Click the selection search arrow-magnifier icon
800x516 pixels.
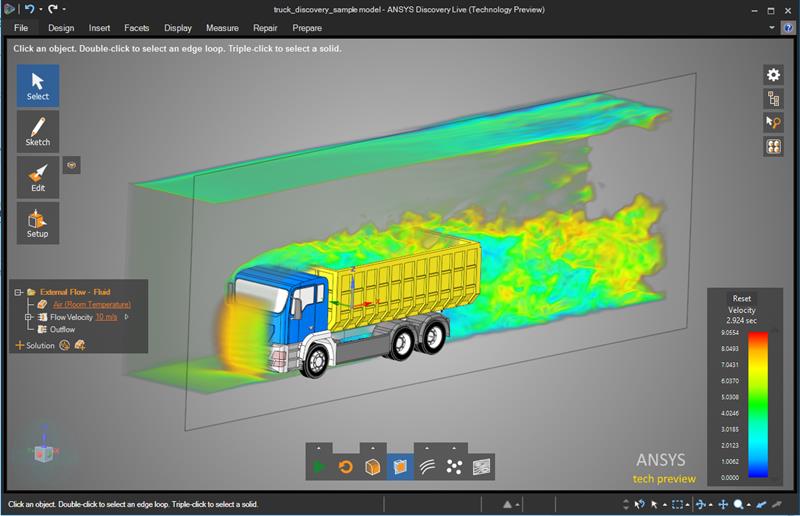point(773,122)
